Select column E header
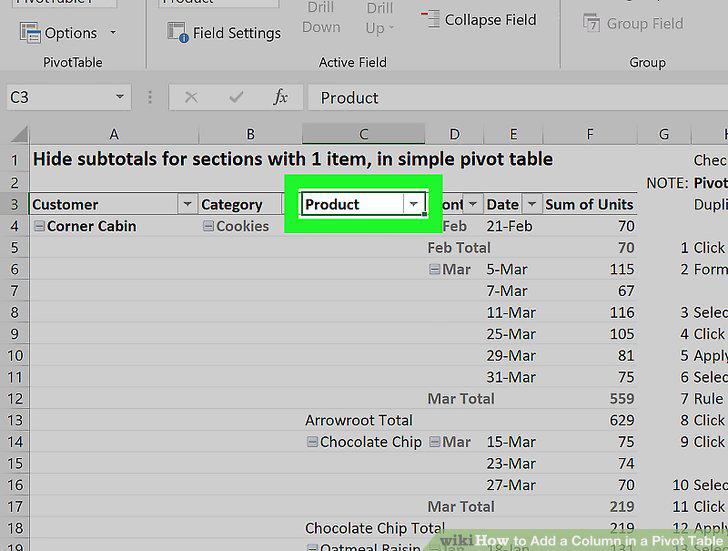 pos(513,134)
